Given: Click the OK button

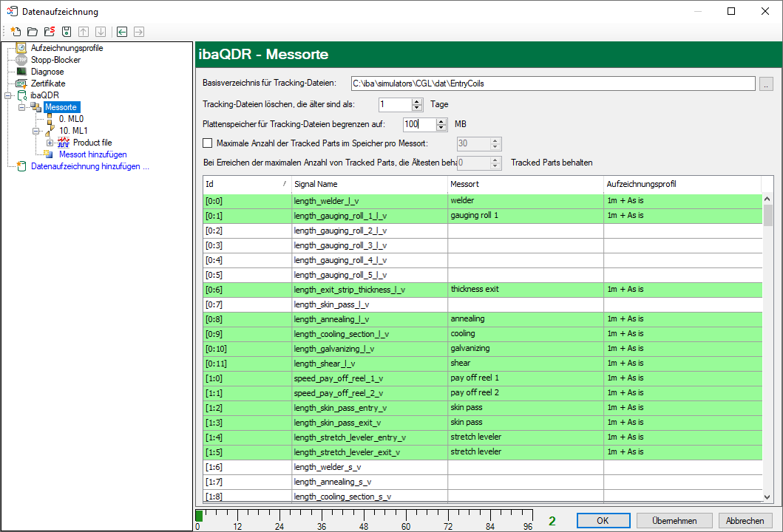Looking at the screenshot, I should click(x=603, y=520).
